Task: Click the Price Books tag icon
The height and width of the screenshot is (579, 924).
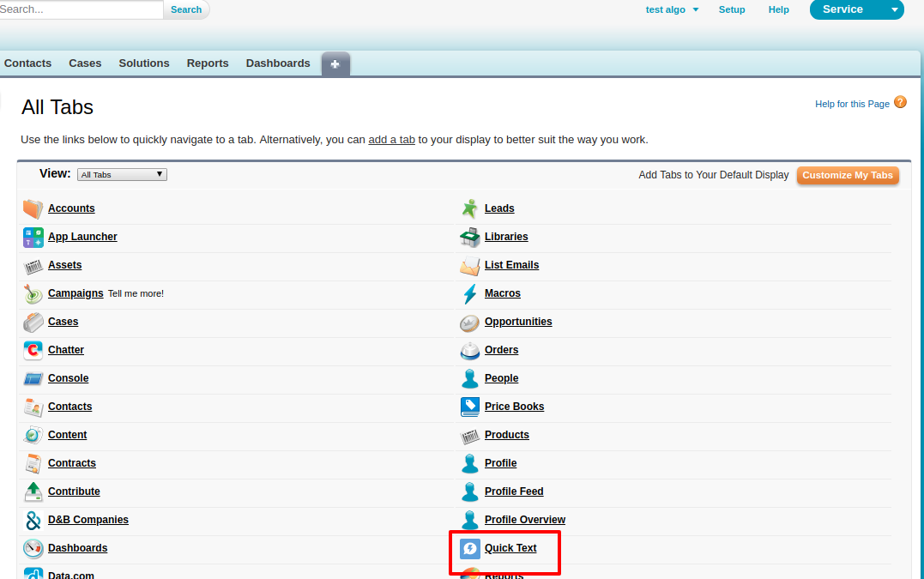Action: tap(469, 407)
